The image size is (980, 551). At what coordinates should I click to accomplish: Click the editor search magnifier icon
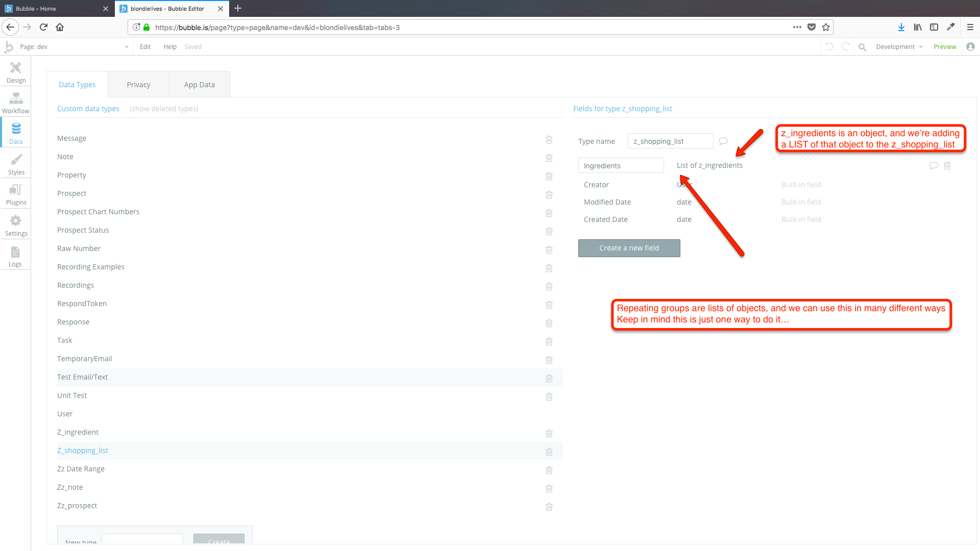(x=862, y=47)
